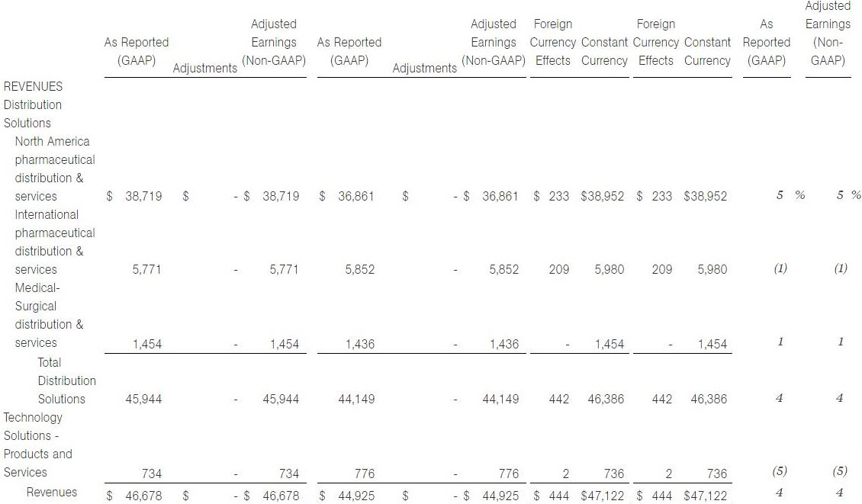Select the 1,436 Medical-Surgical adjusted earnings value
The width and height of the screenshot is (862, 504).
tap(504, 344)
